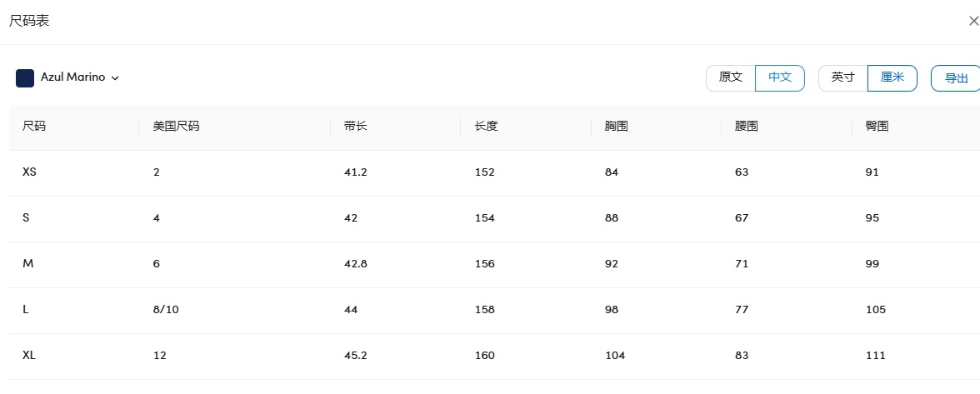Image resolution: width=980 pixels, height=394 pixels.
Task: Close the 尺码表 dialog
Action: 974,22
